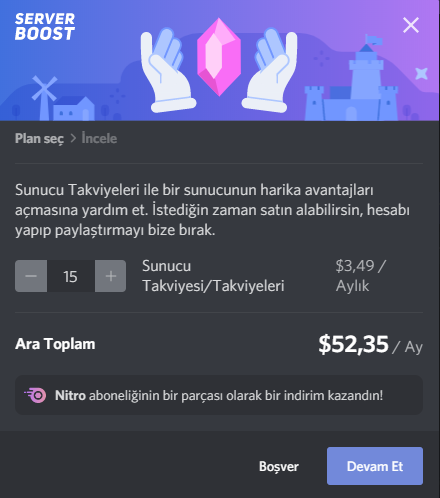440x498 pixels.
Task: Click the left glove hand illustration
Action: tap(167, 70)
